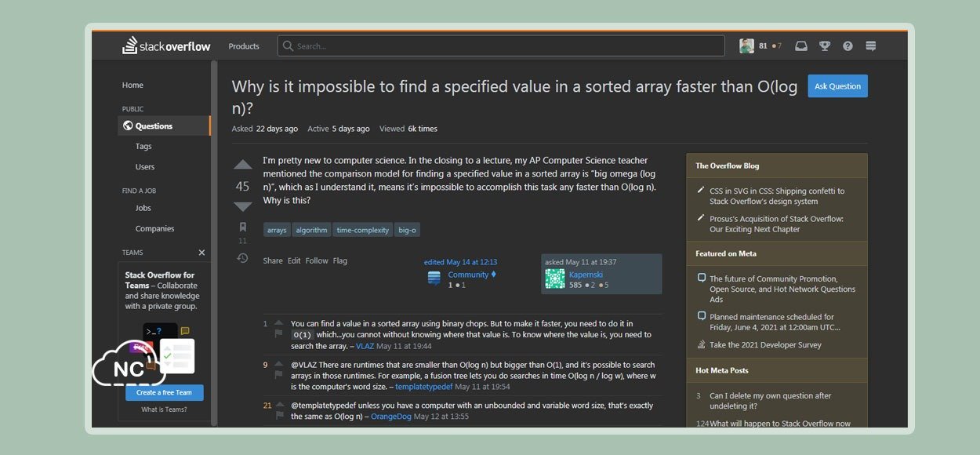This screenshot has height=455, width=980.
Task: Click the Create a free Team button
Action: pyautogui.click(x=164, y=393)
